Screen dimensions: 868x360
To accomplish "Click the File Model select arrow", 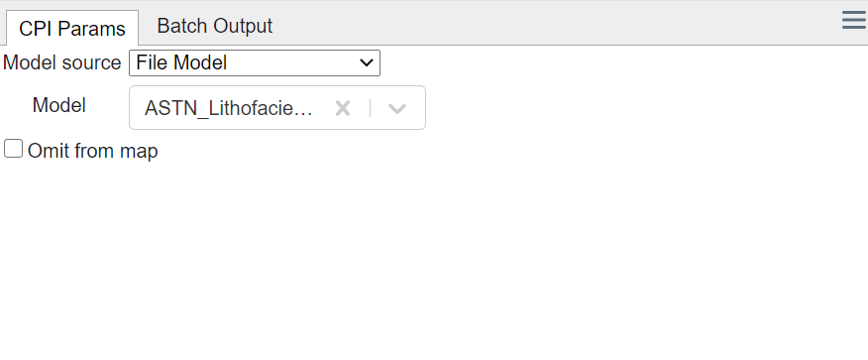I will click(366, 62).
